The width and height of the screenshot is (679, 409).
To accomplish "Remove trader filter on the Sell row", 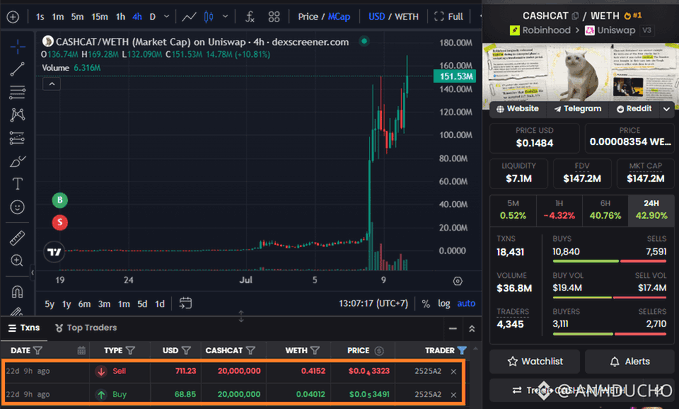I will (453, 371).
